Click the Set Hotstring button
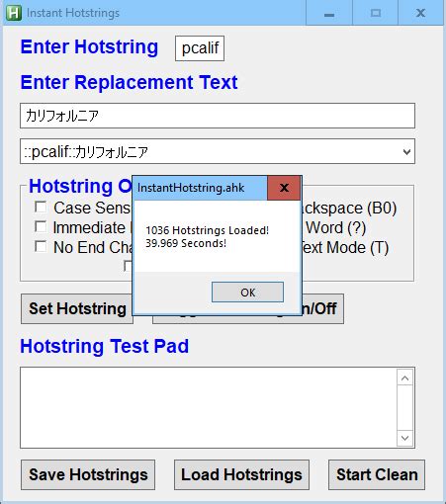This screenshot has height=504, width=446. click(77, 309)
